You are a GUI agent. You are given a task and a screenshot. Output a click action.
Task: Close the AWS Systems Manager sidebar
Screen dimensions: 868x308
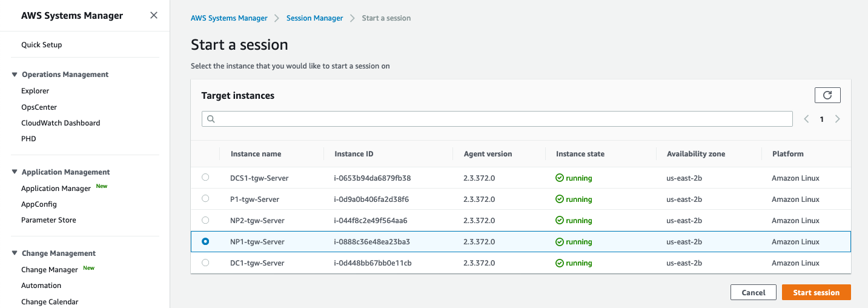pyautogui.click(x=154, y=15)
